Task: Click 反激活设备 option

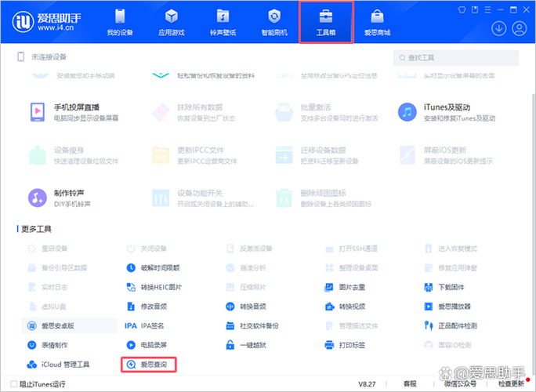Action: tap(249, 249)
